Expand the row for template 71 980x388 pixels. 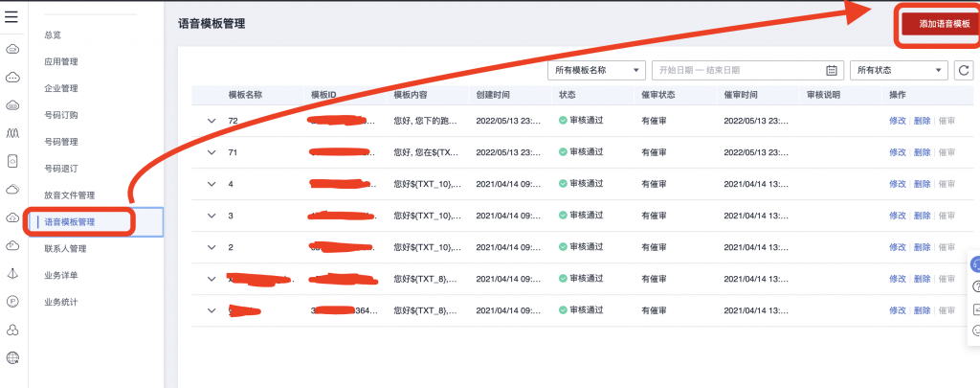tap(212, 152)
